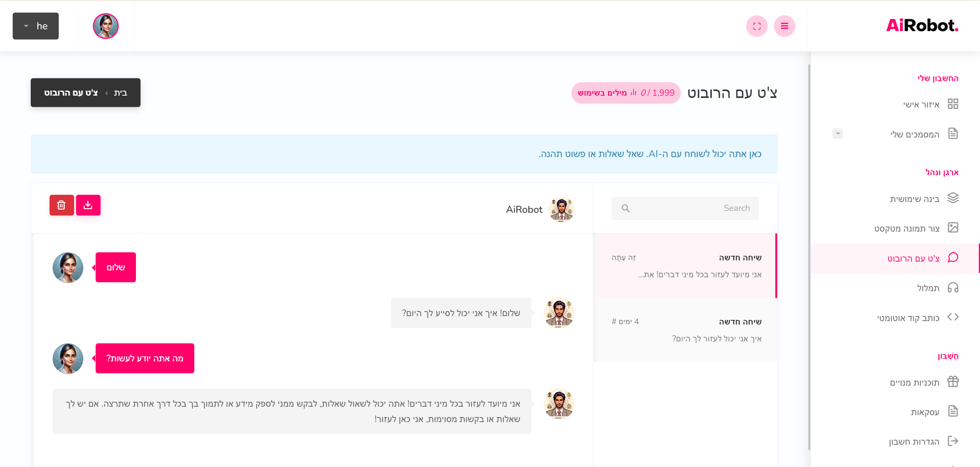Click the Search conversations field
The image size is (980, 467).
691,208
